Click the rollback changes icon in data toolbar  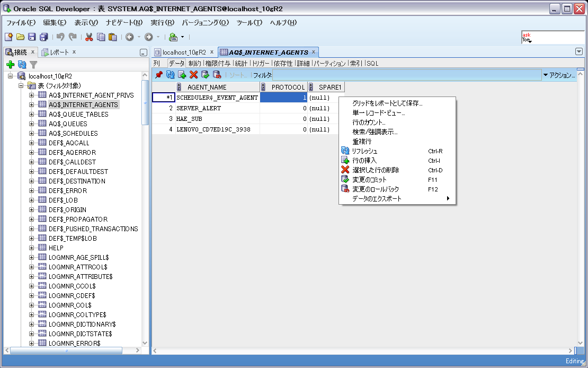[217, 75]
